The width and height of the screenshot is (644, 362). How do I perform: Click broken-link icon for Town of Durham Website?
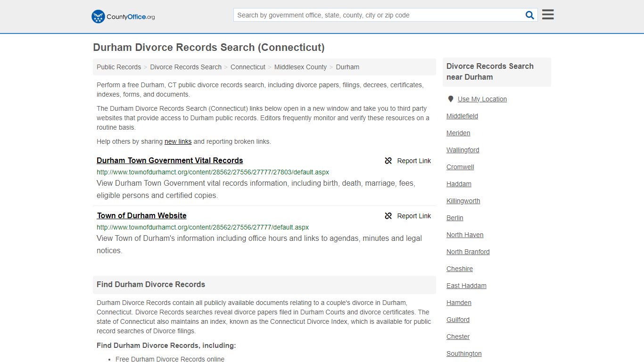pos(388,216)
